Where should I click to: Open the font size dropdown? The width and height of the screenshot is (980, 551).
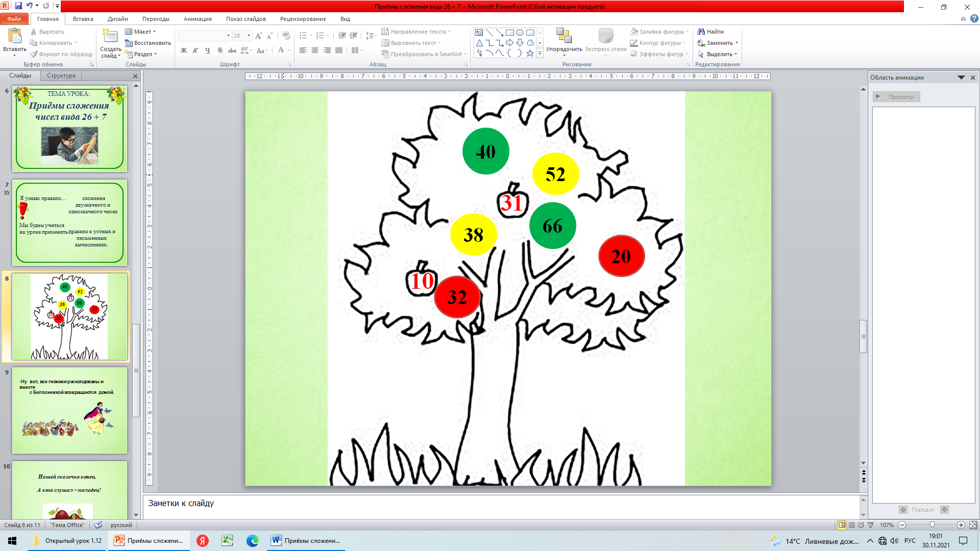(249, 36)
